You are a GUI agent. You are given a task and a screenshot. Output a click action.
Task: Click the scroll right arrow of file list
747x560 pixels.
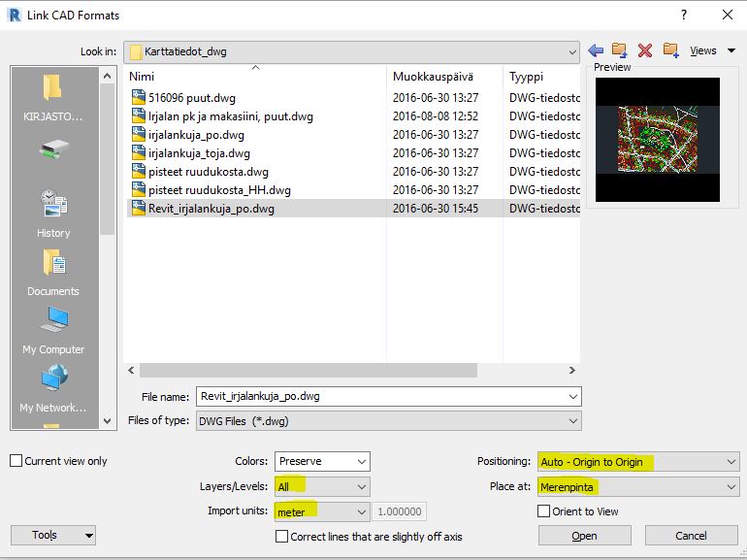coord(572,371)
